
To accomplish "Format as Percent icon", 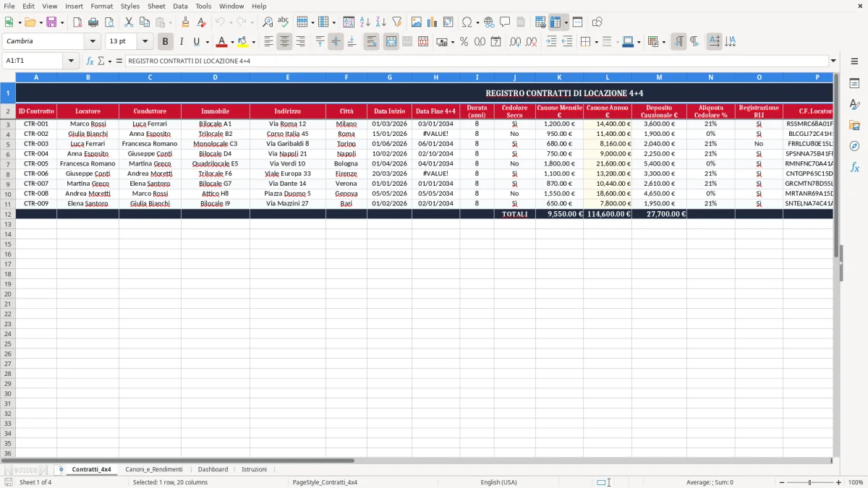I will 464,42.
